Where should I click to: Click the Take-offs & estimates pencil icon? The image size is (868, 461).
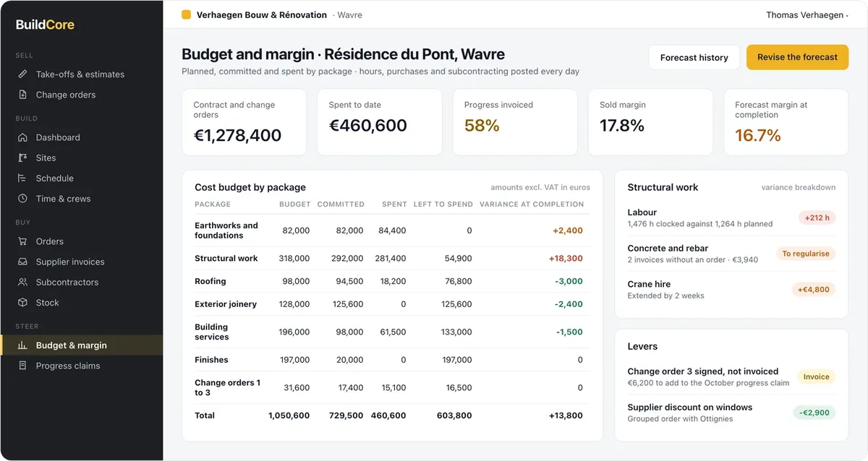(22, 74)
